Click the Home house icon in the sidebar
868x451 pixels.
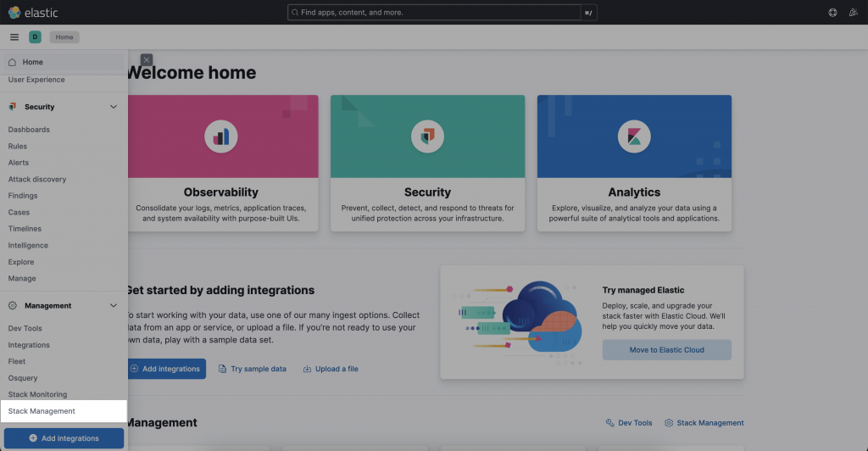pos(12,62)
